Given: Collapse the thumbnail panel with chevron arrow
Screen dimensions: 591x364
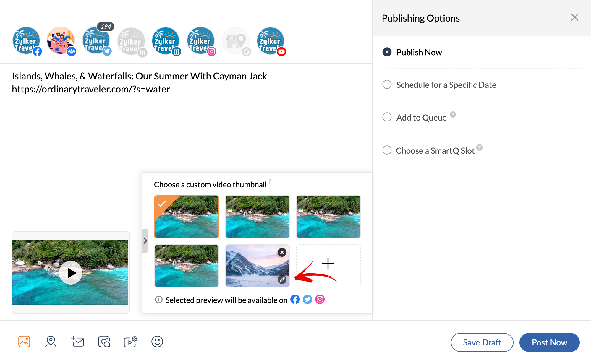Looking at the screenshot, I should pyautogui.click(x=145, y=240).
